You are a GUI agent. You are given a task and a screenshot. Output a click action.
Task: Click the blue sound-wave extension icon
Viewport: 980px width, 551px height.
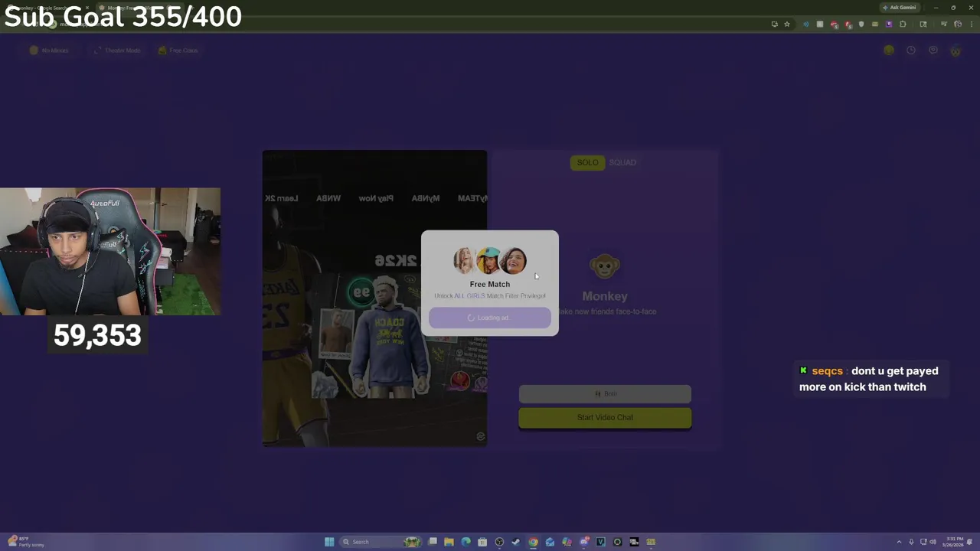pyautogui.click(x=805, y=24)
